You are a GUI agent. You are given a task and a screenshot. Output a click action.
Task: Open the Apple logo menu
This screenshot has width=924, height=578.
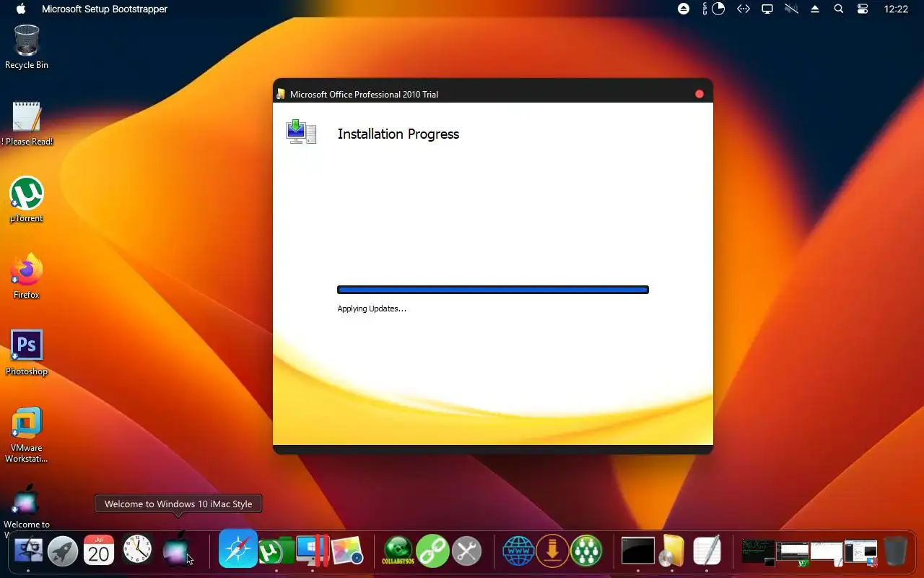pos(21,9)
